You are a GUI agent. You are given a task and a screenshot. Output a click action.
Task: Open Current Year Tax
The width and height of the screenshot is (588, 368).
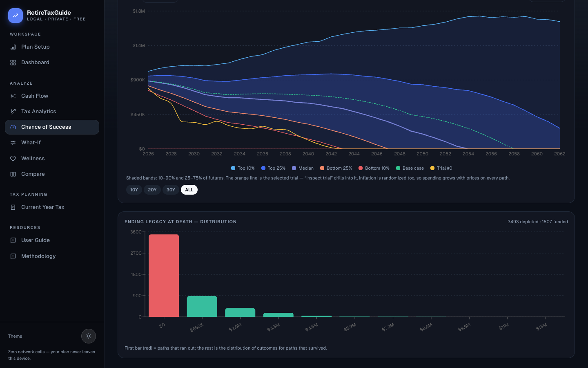(52, 207)
